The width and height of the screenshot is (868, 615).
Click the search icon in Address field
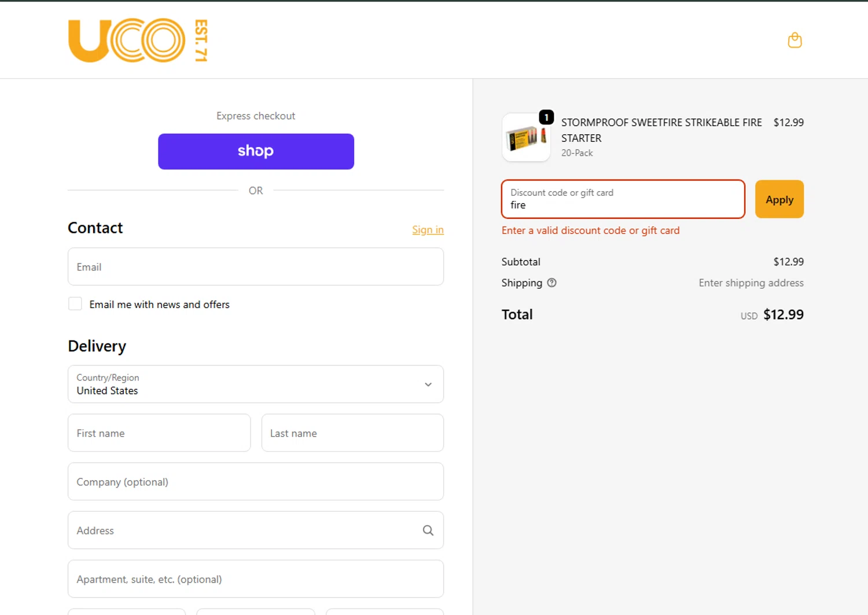(428, 530)
